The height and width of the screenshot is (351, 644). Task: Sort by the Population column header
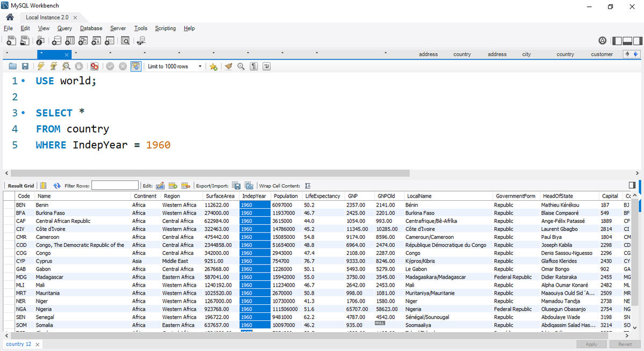pyautogui.click(x=285, y=196)
